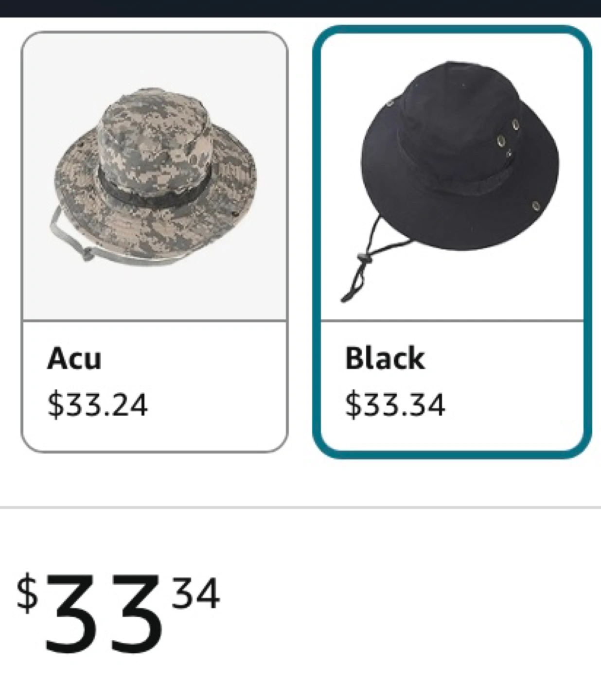Click the $33.24 price under Acu
Screen dimensions: 601x700
coord(97,404)
